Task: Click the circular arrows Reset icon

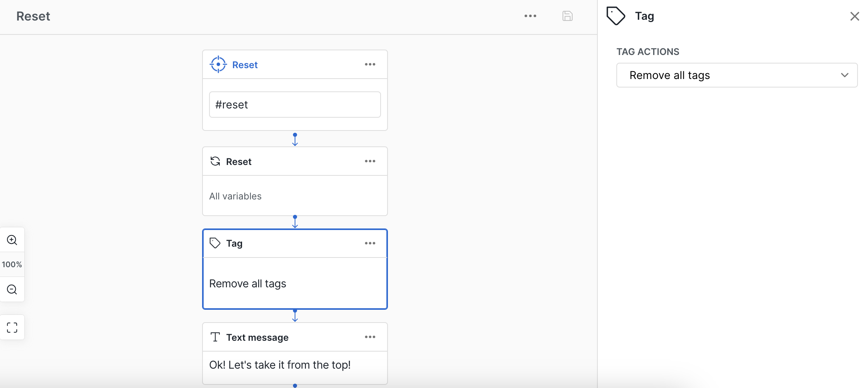Action: 215,161
